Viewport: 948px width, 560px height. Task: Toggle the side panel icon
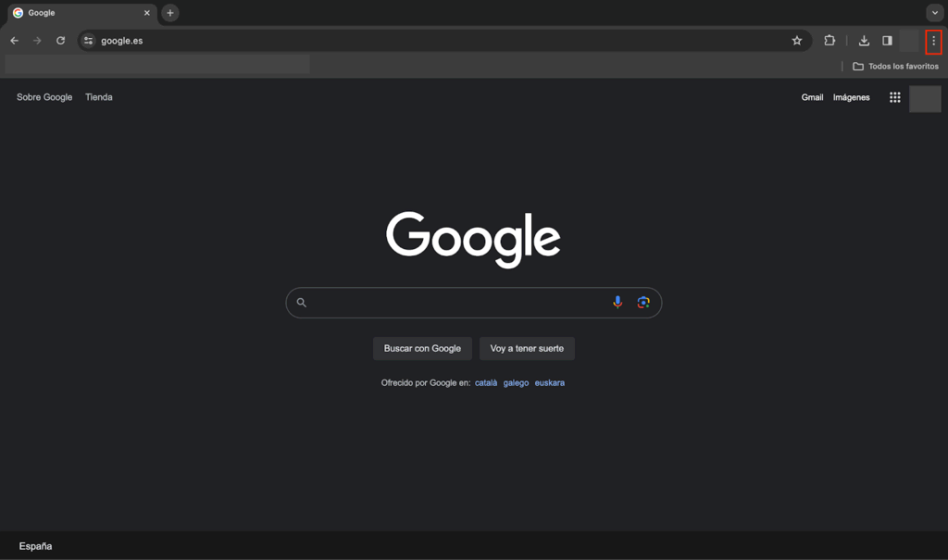pos(887,41)
